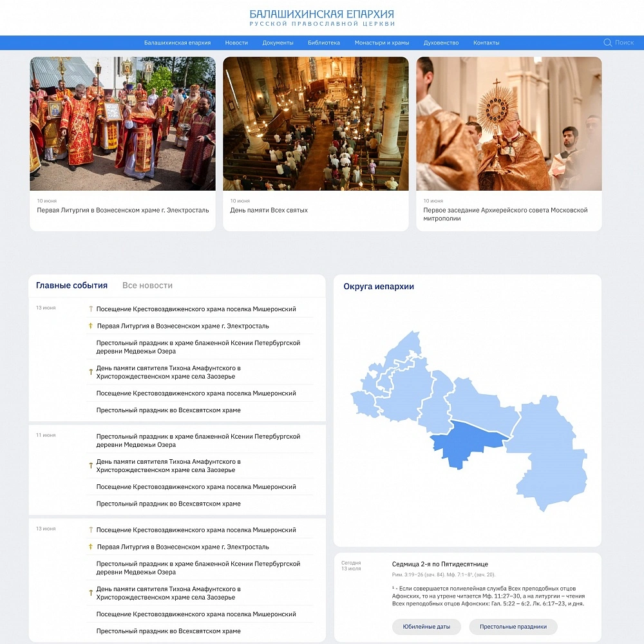Open the red vestments procession photo
The height and width of the screenshot is (644, 644).
tap(122, 124)
